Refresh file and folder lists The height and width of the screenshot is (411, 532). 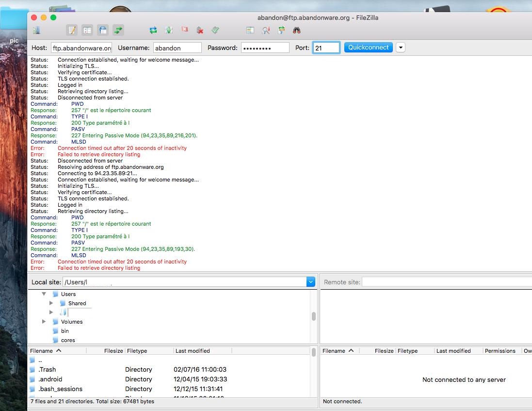point(153,30)
